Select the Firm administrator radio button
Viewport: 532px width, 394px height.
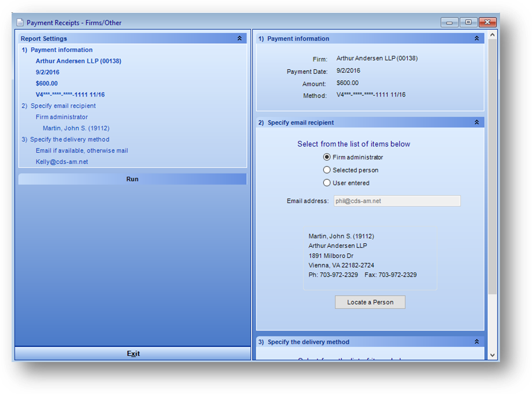[x=327, y=157]
